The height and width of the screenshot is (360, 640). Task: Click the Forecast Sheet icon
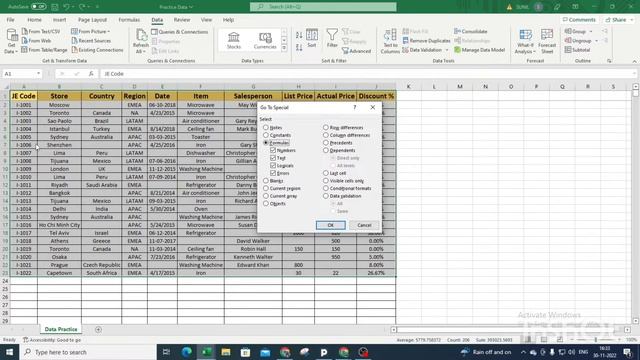[547, 35]
